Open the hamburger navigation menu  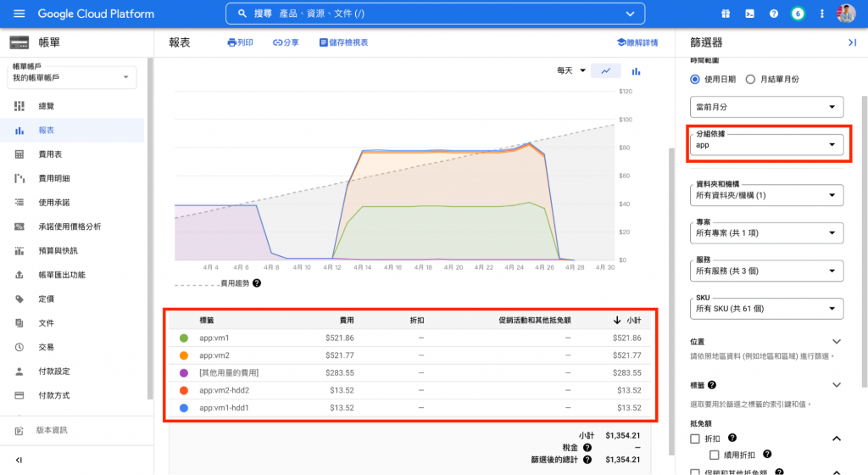point(19,14)
